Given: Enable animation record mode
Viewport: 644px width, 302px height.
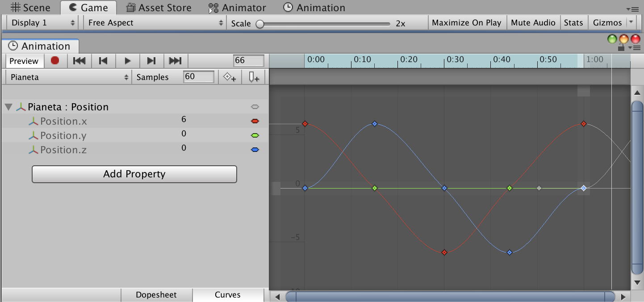Looking at the screenshot, I should pos(55,60).
